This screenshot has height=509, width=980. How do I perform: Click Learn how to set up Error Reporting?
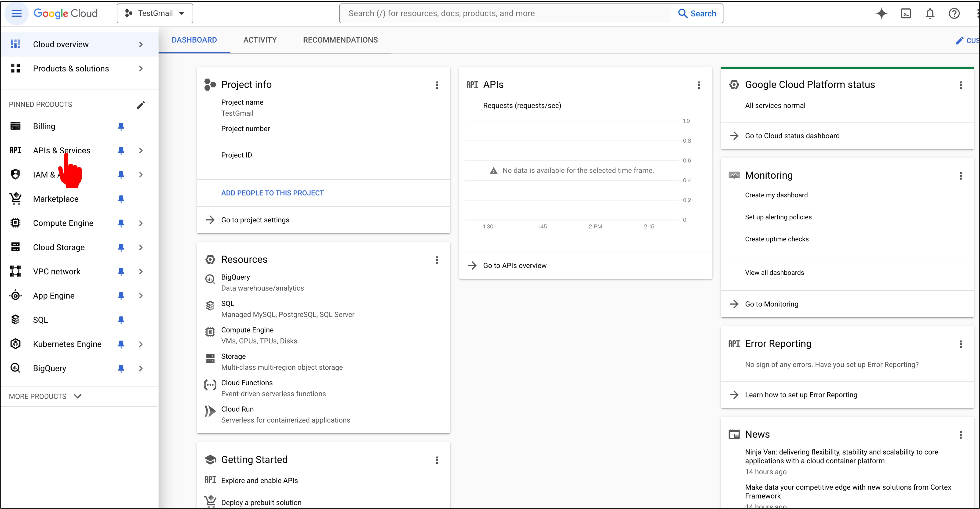(x=801, y=395)
